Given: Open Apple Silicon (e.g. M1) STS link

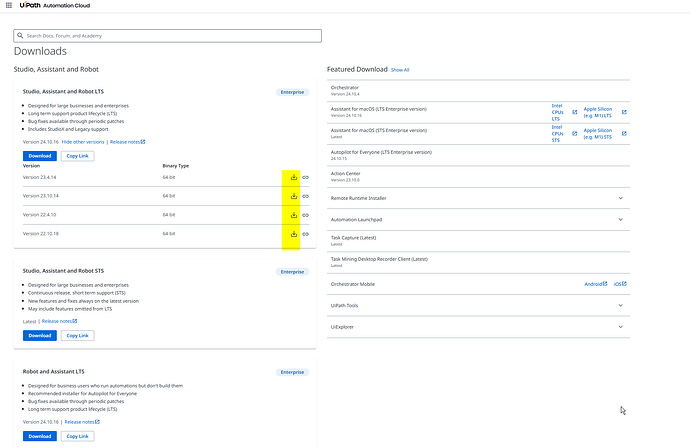Looking at the screenshot, I should 598,133.
